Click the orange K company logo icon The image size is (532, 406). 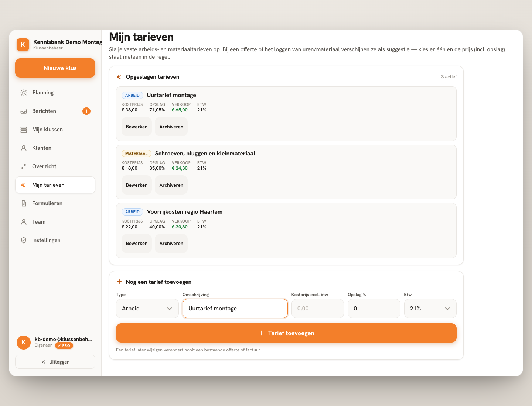click(x=23, y=45)
